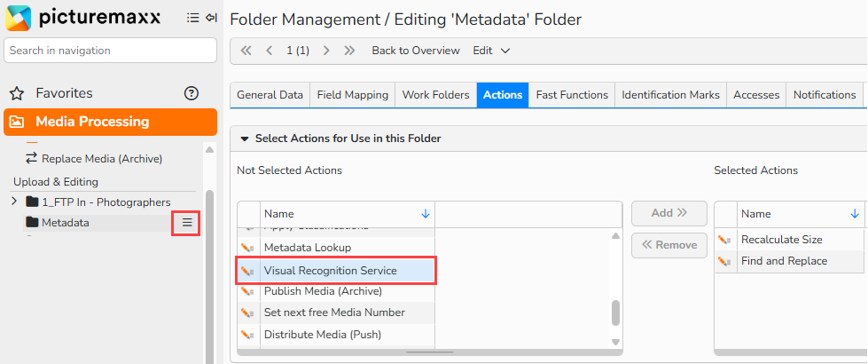Jump to last record double arrow
868x364 pixels.
pyautogui.click(x=349, y=51)
